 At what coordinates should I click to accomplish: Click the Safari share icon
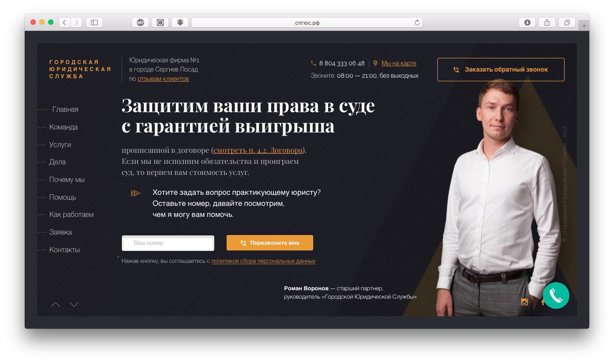tap(547, 23)
